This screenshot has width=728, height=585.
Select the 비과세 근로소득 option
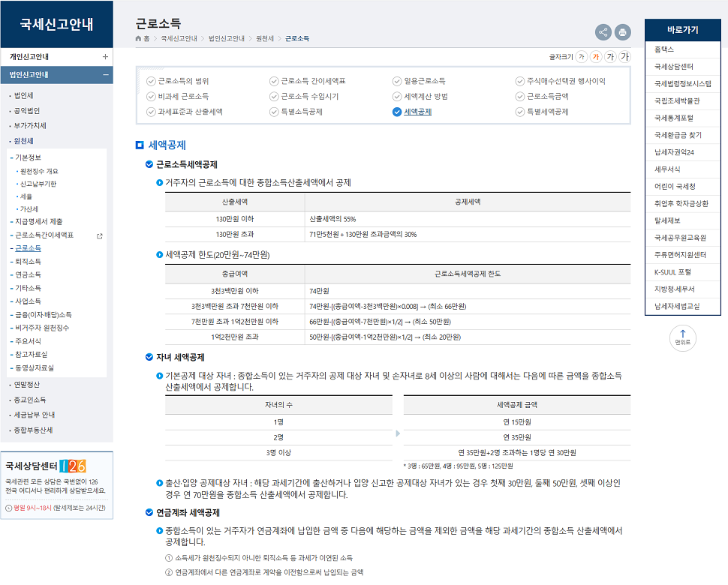point(178,97)
